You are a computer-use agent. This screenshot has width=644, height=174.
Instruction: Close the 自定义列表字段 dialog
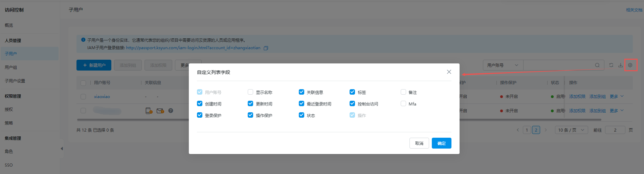coord(449,72)
